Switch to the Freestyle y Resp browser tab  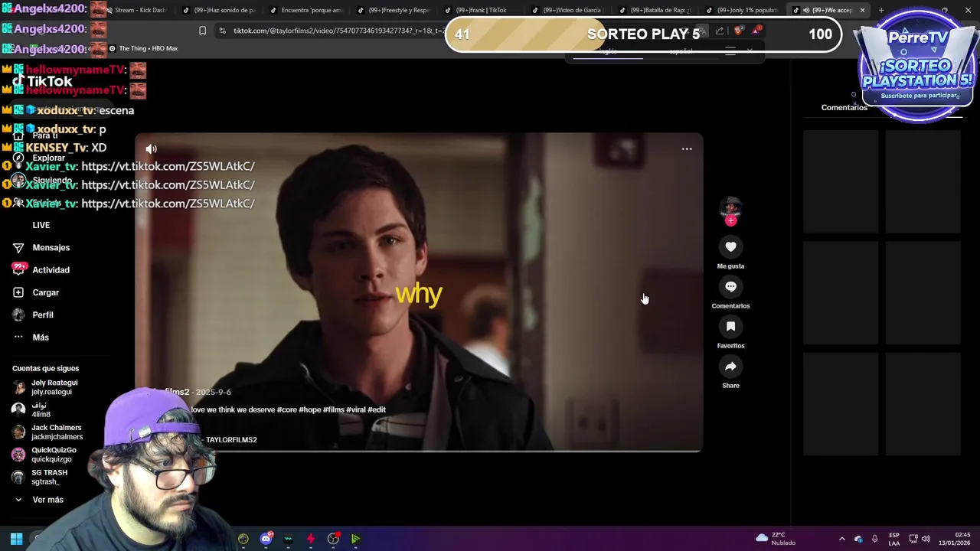(393, 10)
